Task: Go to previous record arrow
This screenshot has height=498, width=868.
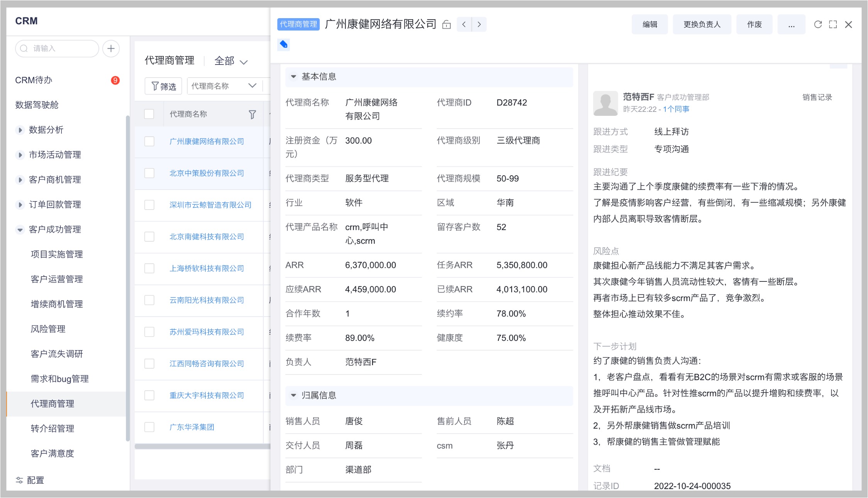Action: 464,24
